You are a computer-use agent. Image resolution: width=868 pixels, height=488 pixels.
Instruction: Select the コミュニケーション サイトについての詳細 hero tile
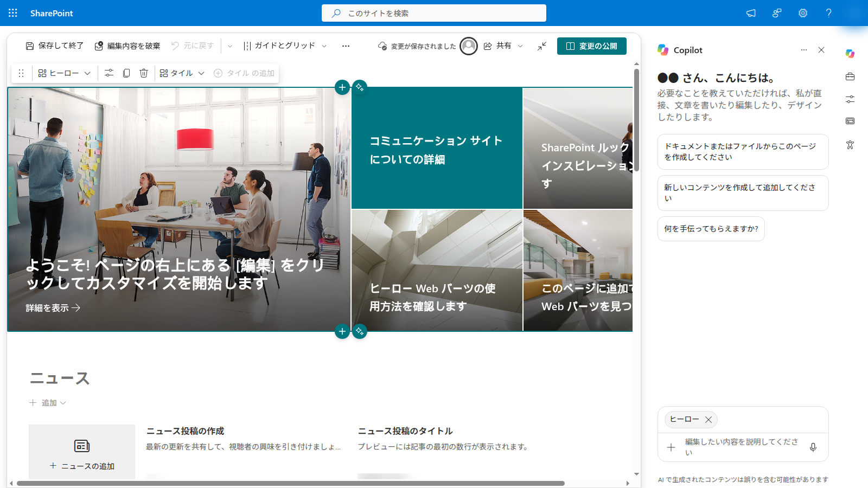point(437,148)
